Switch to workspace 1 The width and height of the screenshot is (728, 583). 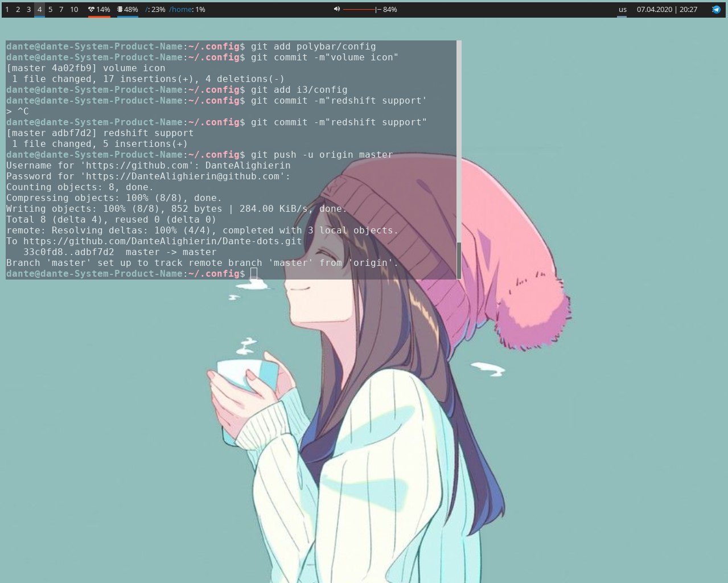coord(7,10)
